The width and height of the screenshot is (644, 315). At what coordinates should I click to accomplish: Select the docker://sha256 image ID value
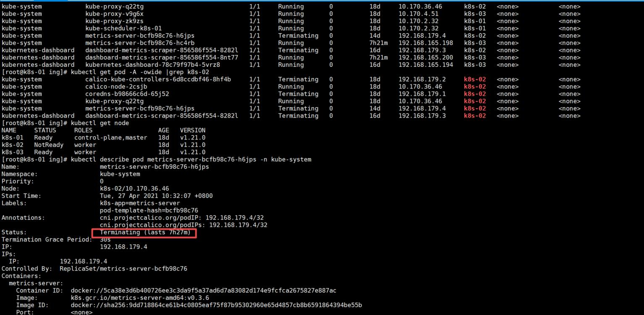click(x=216, y=305)
